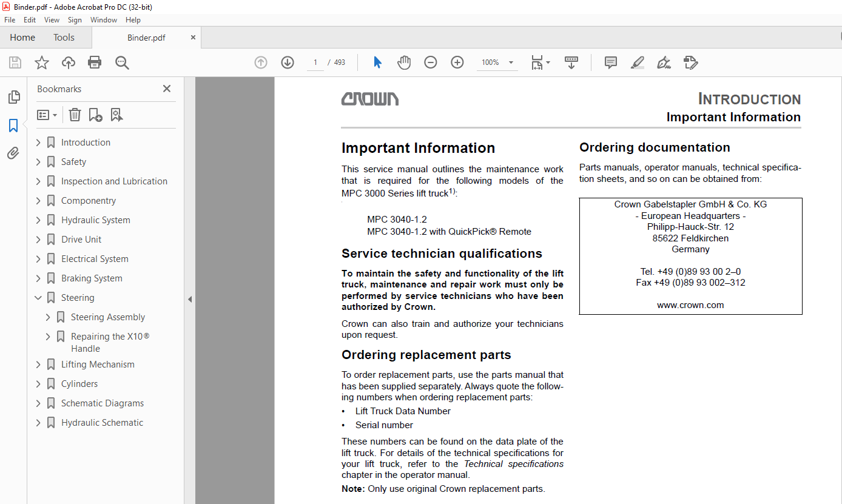
Task: Print the document with the printer icon
Action: click(95, 62)
